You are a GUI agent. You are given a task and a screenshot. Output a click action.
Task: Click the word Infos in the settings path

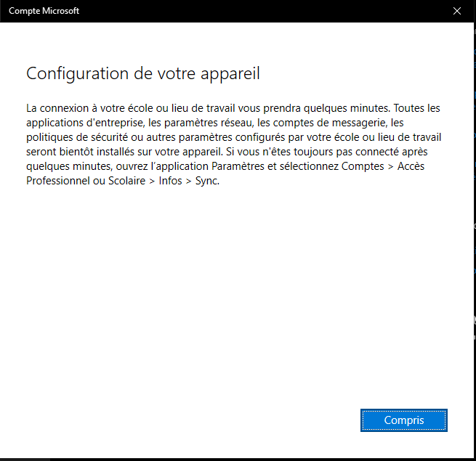[171, 181]
